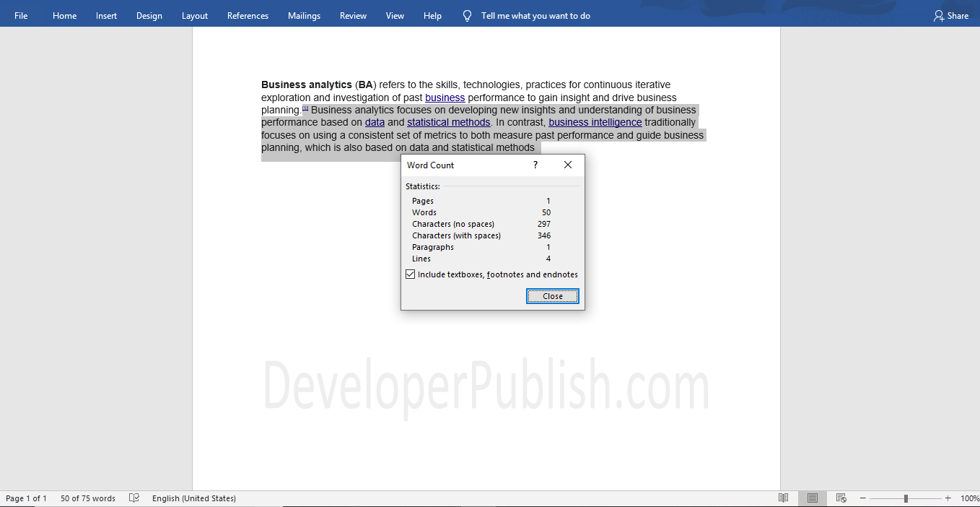Follow the statistical methods hyperlink
The width and height of the screenshot is (980, 507).
[448, 122]
